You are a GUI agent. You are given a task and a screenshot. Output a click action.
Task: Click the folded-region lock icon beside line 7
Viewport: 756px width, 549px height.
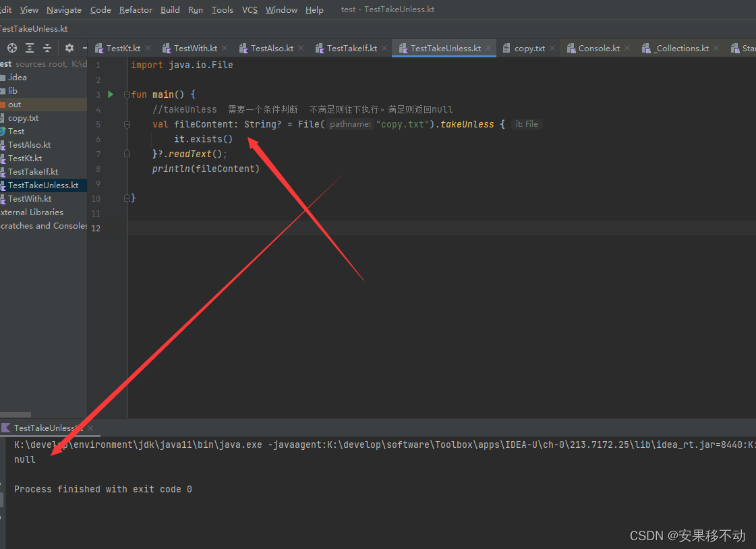coord(126,153)
